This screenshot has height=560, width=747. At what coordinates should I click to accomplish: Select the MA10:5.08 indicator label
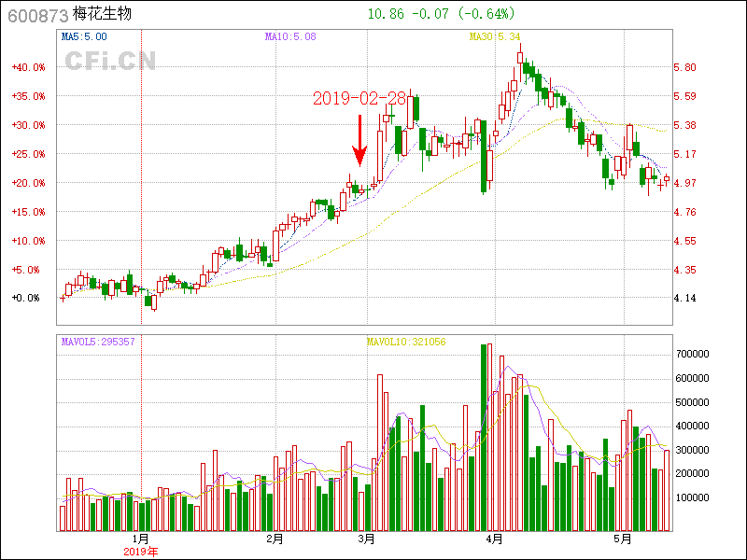(x=290, y=37)
